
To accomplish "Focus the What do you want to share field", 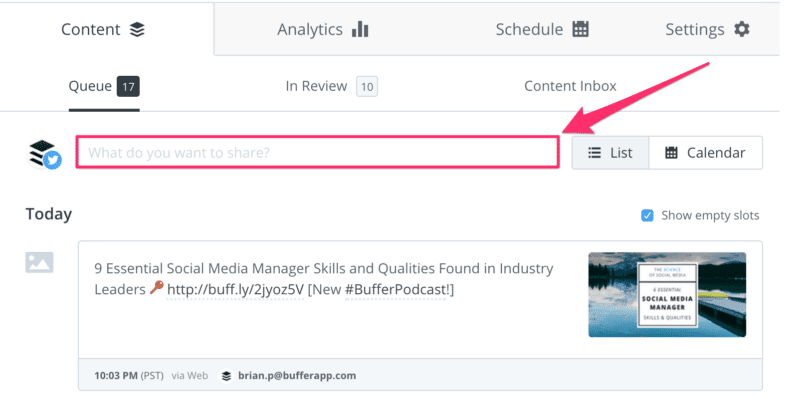I will coord(317,152).
